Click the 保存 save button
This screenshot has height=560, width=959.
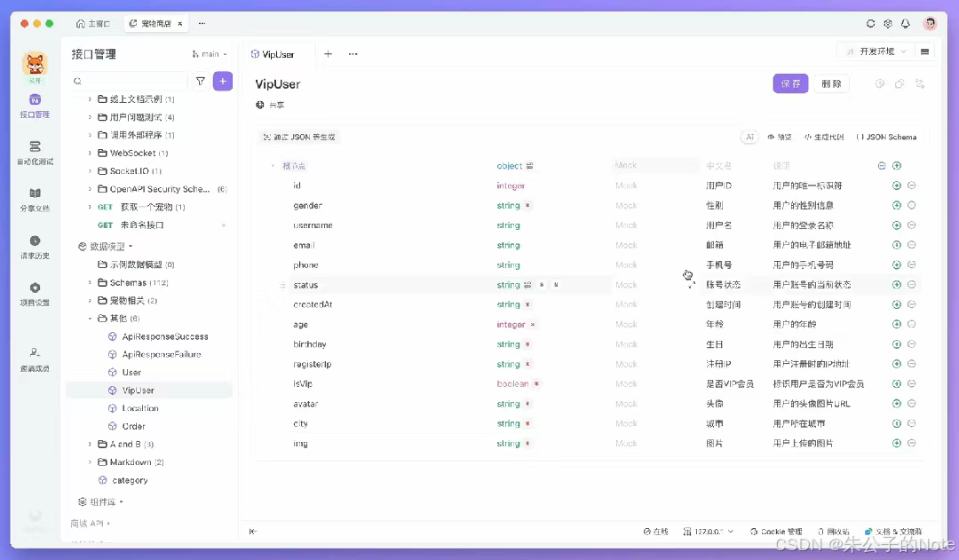pyautogui.click(x=791, y=83)
